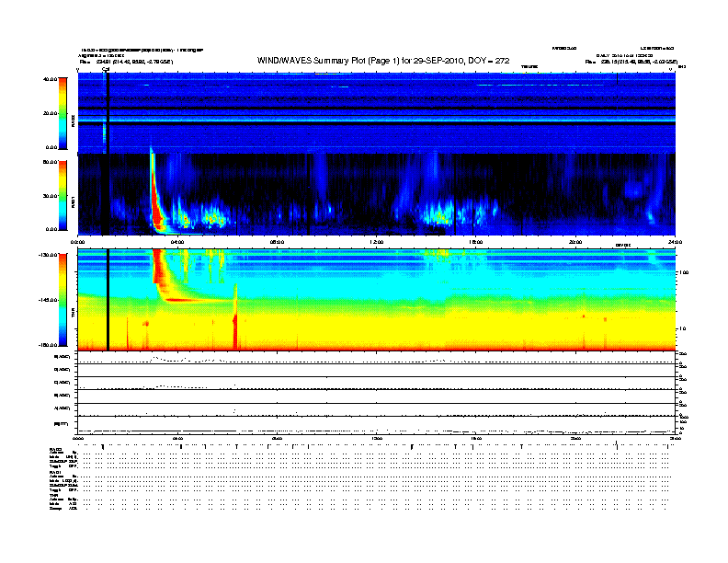Click the -145.00 label on the TNR scale
The height and width of the screenshot is (563, 728).
pyautogui.click(x=49, y=300)
